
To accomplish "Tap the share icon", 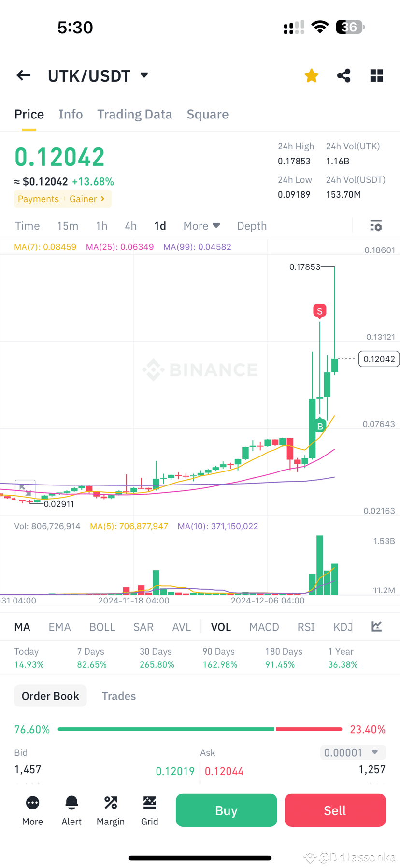I will [x=343, y=75].
